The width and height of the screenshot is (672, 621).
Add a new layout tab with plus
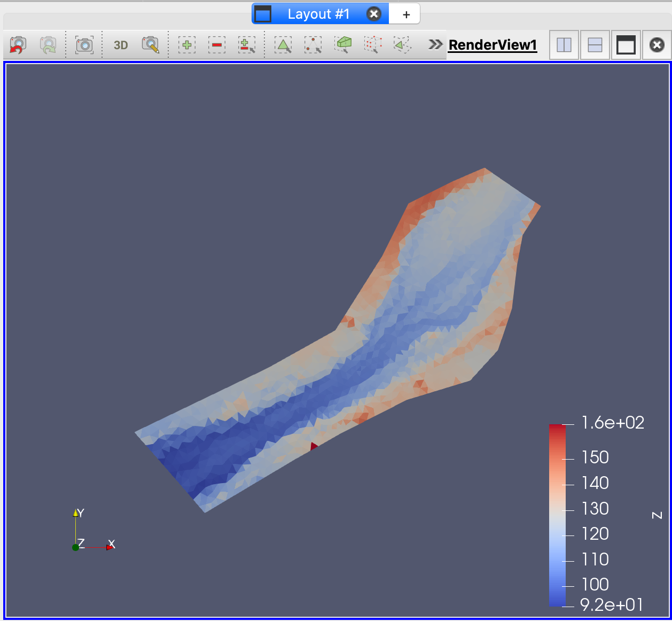point(406,14)
